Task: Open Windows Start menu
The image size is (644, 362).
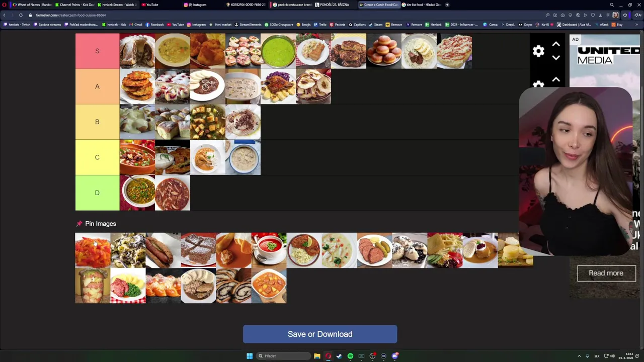Action: [x=249, y=356]
